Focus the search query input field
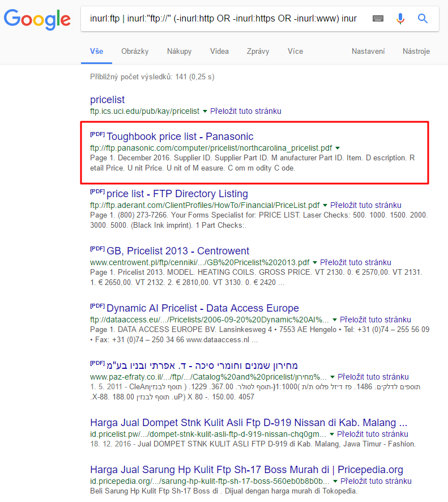This screenshot has width=448, height=502. tap(223, 19)
